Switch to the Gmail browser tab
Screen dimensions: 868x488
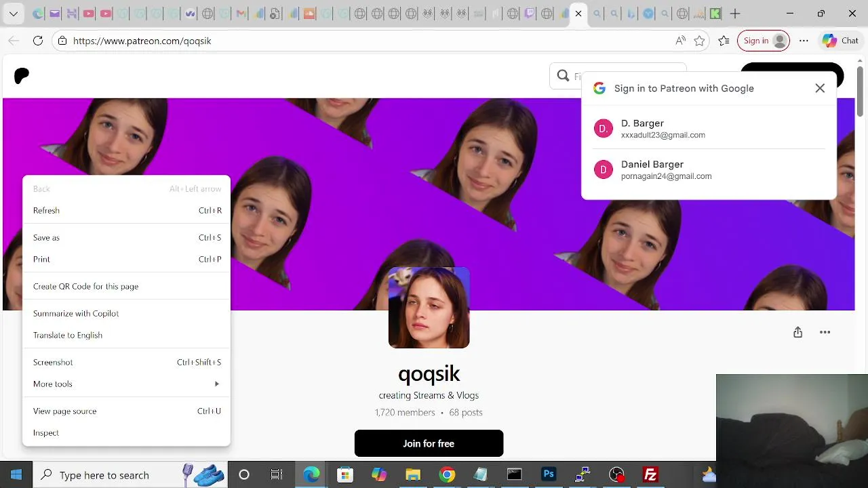tap(241, 14)
